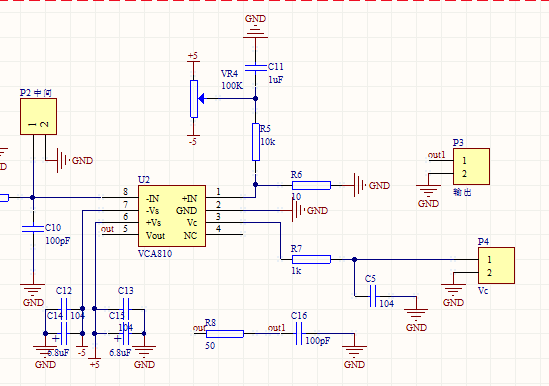Select capacitor C5 104

(373, 296)
